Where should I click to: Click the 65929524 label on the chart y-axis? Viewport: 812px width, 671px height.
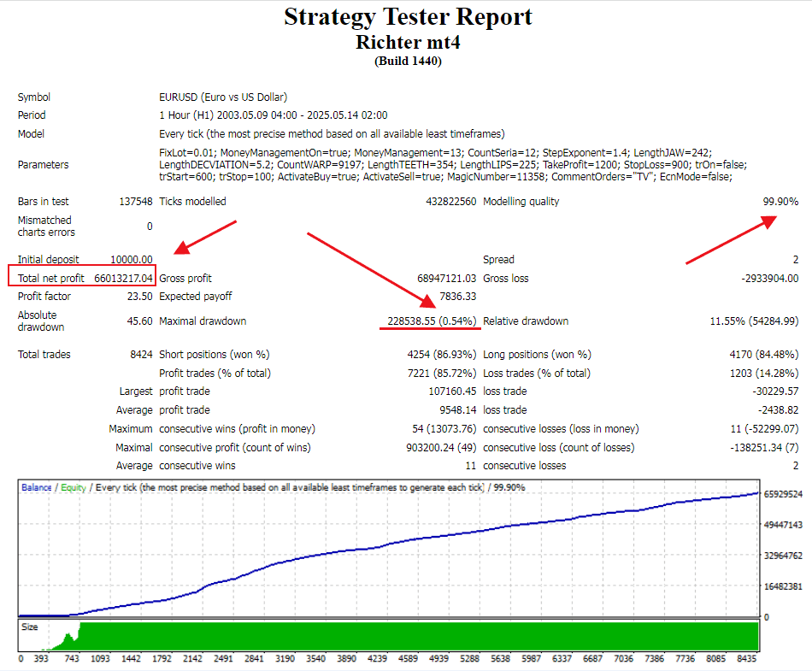(x=785, y=494)
